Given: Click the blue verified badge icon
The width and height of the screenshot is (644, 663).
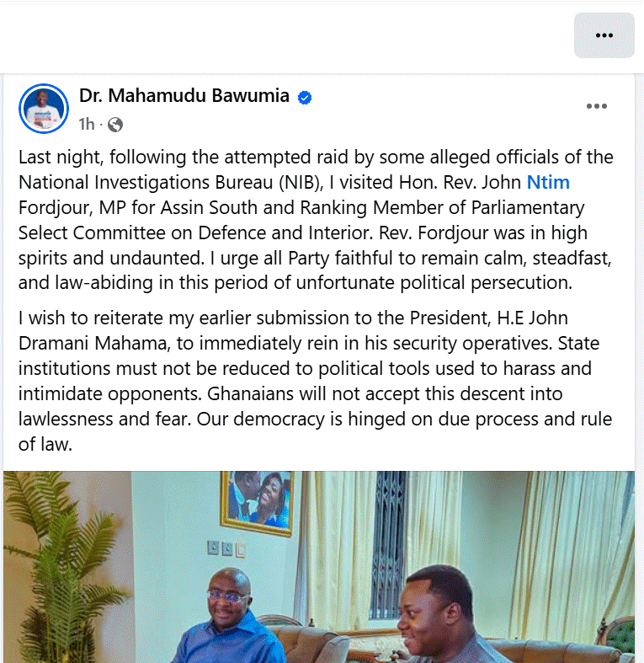Looking at the screenshot, I should [x=305, y=98].
